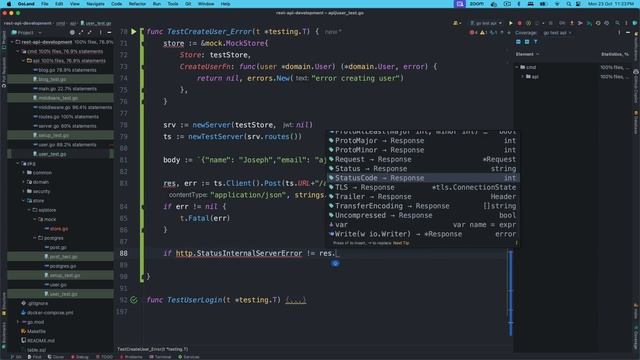Open the Refactor menu
The image size is (640, 360).
137,4
